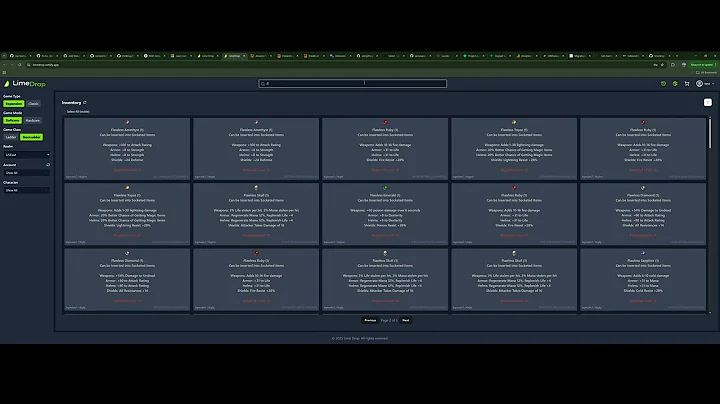Select Hardcore game mode
This screenshot has height=404, width=720.
pos(33,120)
